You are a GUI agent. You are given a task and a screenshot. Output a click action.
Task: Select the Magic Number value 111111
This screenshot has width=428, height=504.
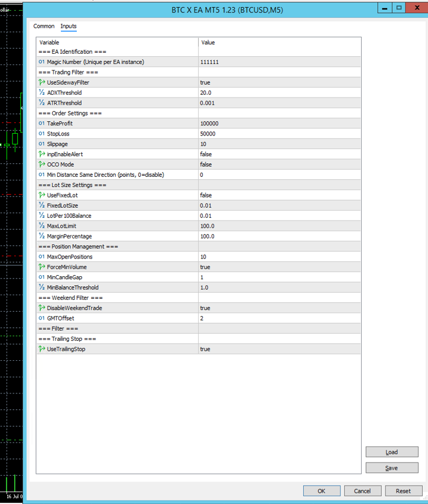pyautogui.click(x=280, y=62)
